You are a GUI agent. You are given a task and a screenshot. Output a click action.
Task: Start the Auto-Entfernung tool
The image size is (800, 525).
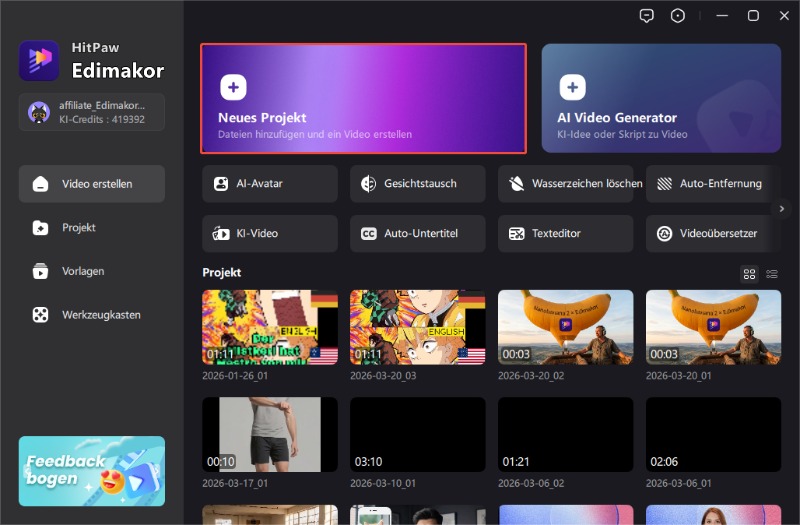(712, 184)
